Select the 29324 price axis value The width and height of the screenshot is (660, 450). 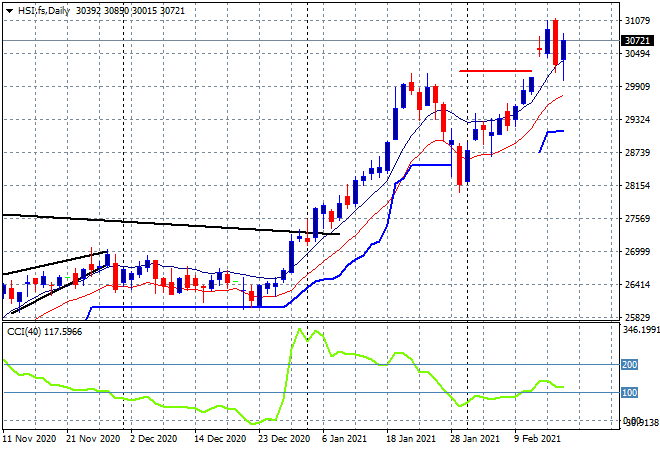[637, 120]
